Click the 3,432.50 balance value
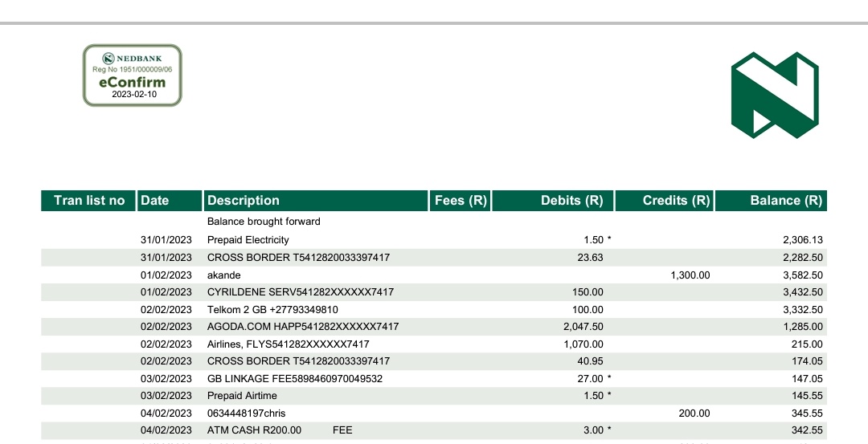Screen dimensions: 868x444 (803, 292)
